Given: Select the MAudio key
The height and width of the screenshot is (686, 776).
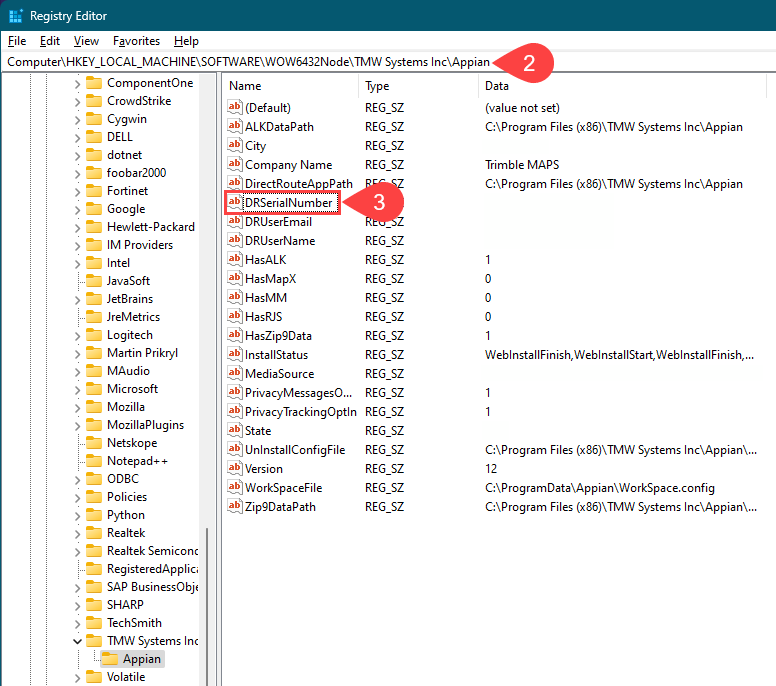Looking at the screenshot, I should click(128, 371).
